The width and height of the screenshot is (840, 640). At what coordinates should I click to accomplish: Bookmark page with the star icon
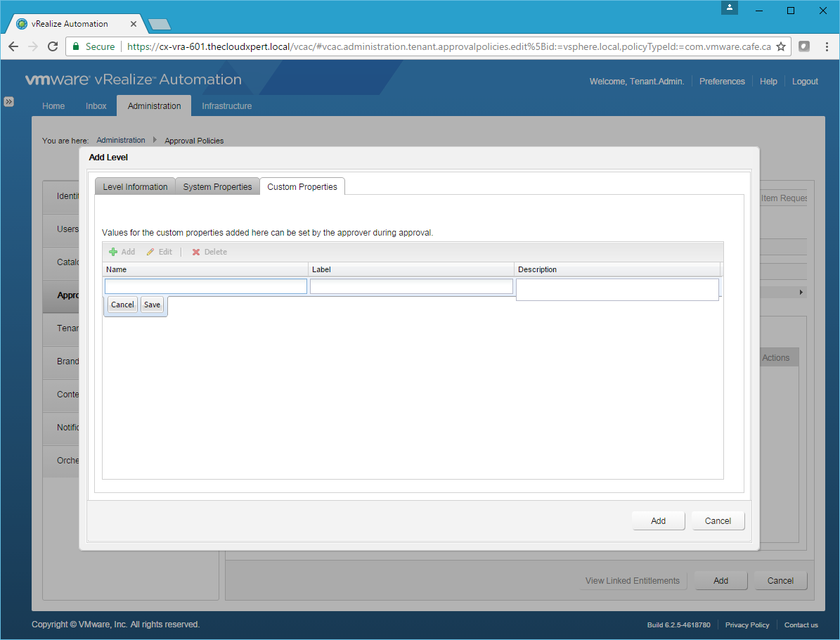coord(781,46)
